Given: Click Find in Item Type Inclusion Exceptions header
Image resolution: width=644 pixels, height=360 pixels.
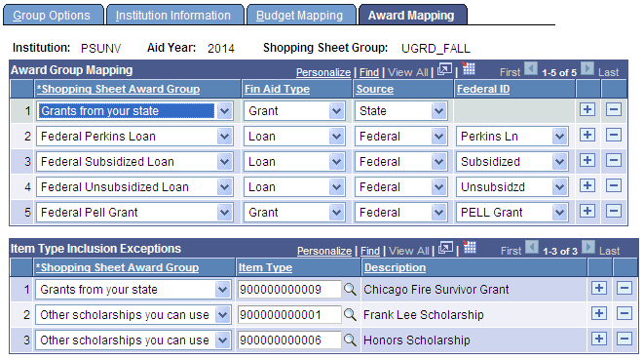Looking at the screenshot, I should tap(370, 251).
